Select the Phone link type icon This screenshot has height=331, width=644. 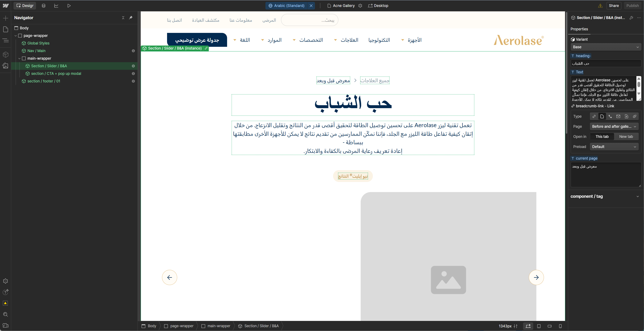[x=610, y=116]
